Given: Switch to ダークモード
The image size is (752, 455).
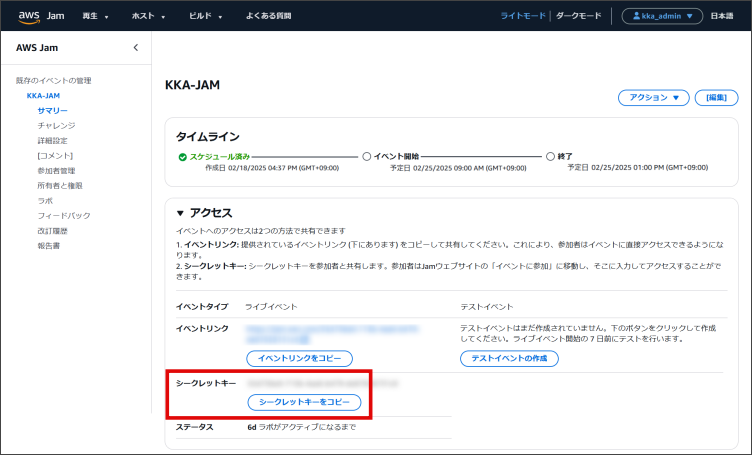Looking at the screenshot, I should click(x=579, y=16).
